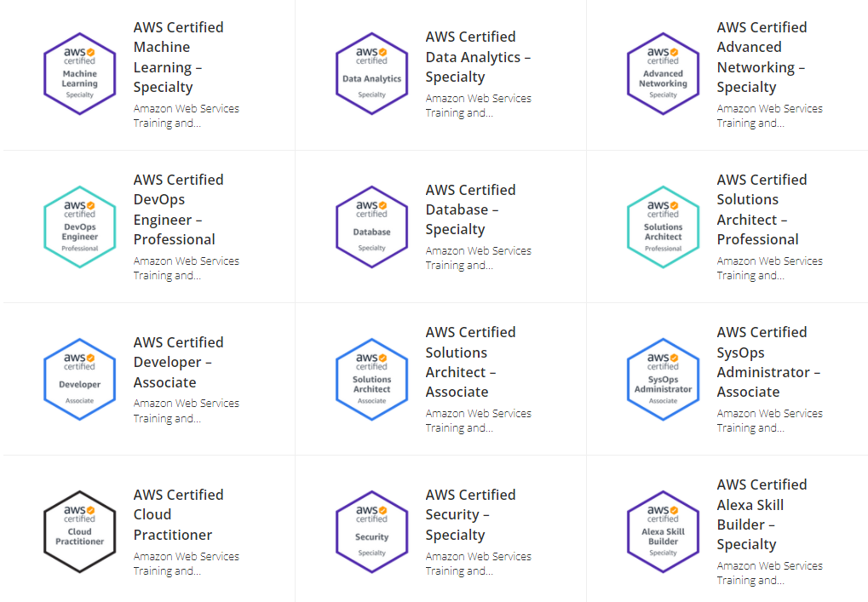Click the Developer Associate blue badge

point(79,380)
